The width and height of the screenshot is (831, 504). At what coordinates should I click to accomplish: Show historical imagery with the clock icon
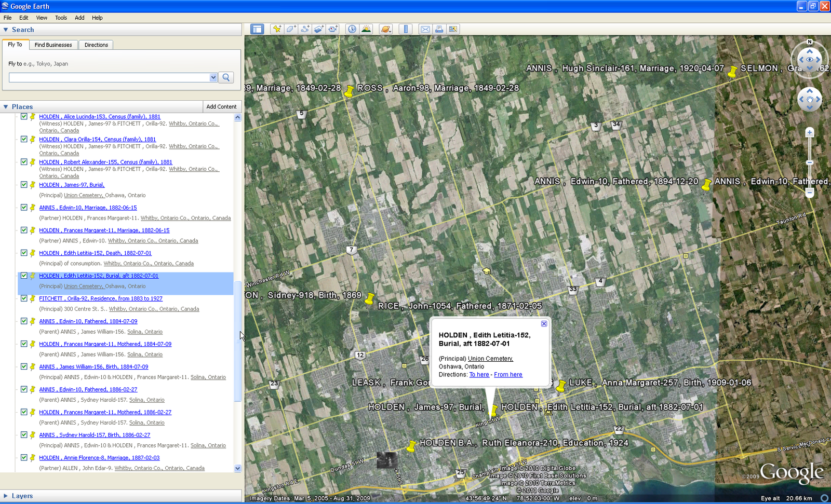pos(352,29)
